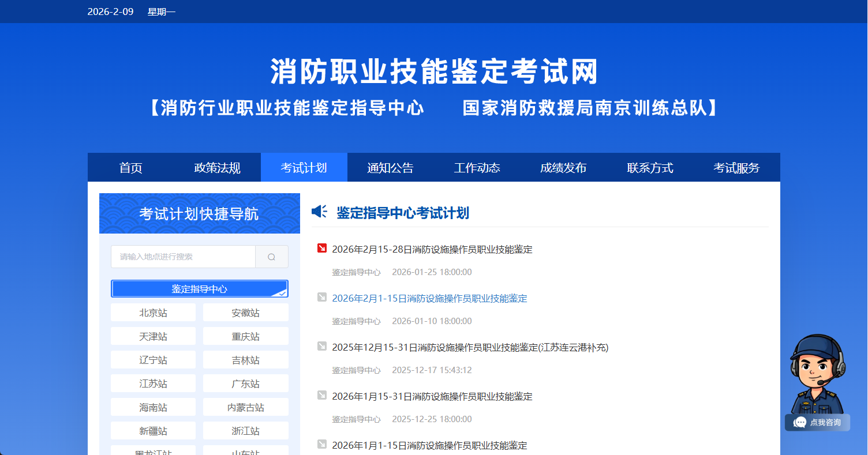Toggle selection of 鉴定指导中心 filter
The width and height of the screenshot is (868, 455).
click(200, 288)
